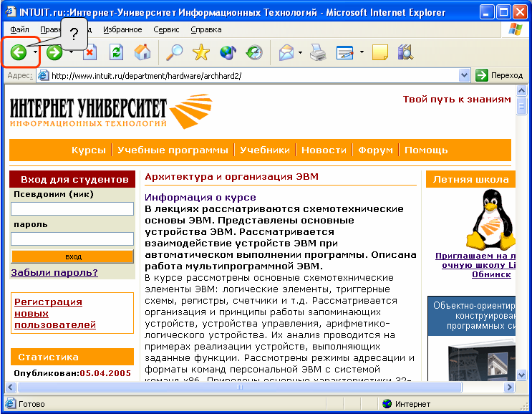Click the Internet zone globe in status bar
This screenshot has width=532, height=414.
(387, 404)
